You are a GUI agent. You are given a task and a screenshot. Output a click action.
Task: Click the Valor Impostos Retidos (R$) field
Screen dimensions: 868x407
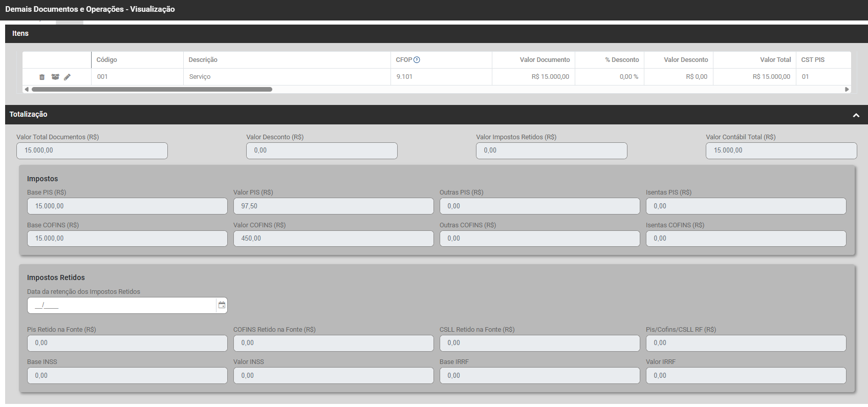pos(552,151)
